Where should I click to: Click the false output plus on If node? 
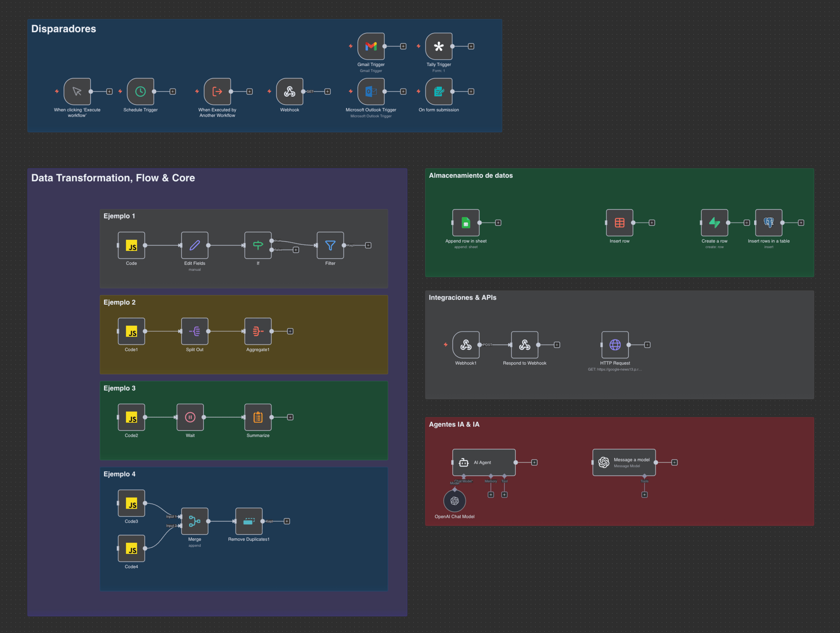[x=296, y=250]
